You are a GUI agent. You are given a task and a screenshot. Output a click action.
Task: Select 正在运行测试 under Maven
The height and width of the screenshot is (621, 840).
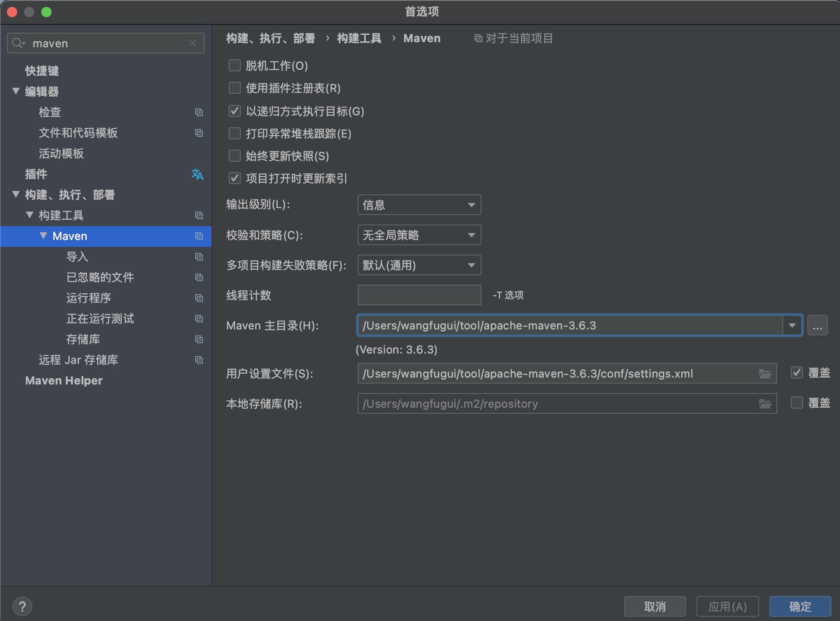coord(100,319)
